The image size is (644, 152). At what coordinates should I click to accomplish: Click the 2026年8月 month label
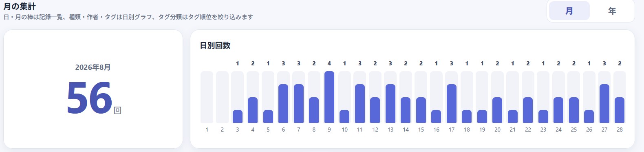(93, 67)
